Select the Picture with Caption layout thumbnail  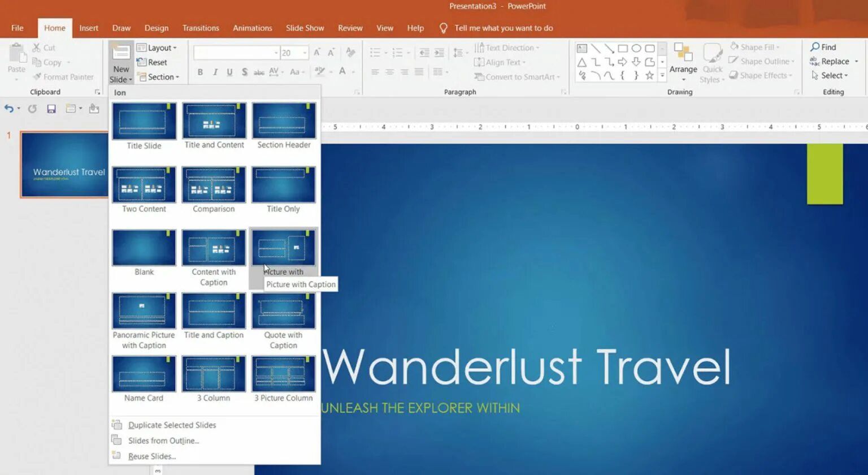click(x=284, y=248)
